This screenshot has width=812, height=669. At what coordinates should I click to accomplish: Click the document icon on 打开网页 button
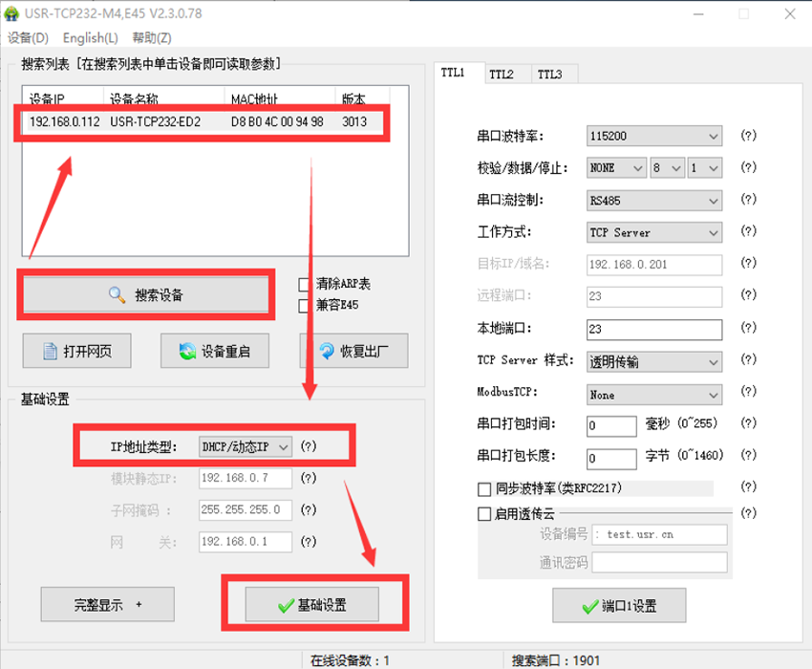(51, 352)
